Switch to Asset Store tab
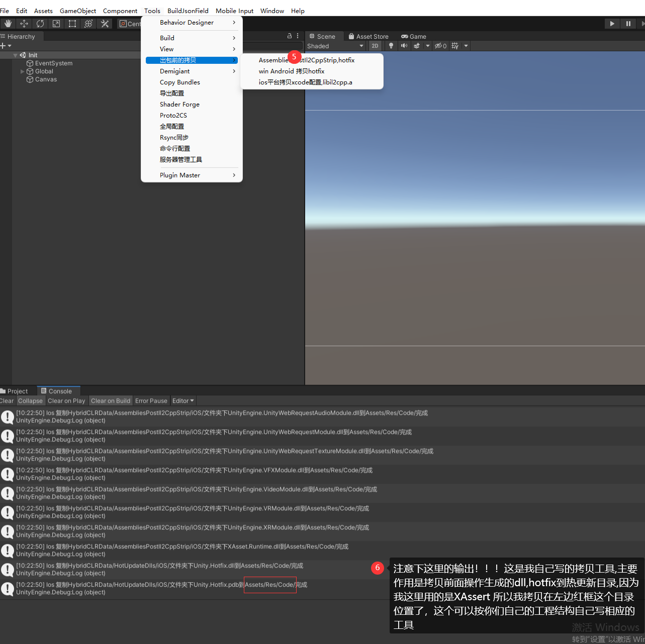This screenshot has width=645, height=644. (368, 36)
